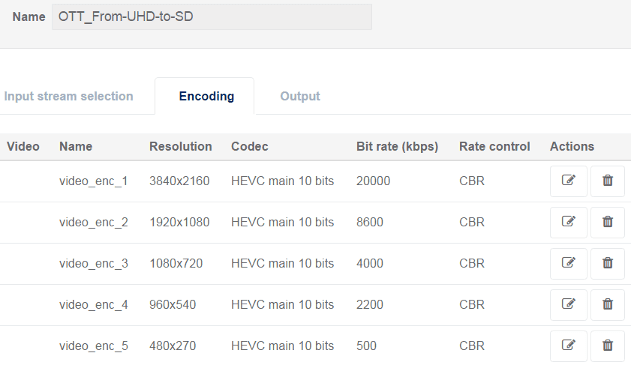
Task: Click the Resolution column header
Action: tap(180, 146)
